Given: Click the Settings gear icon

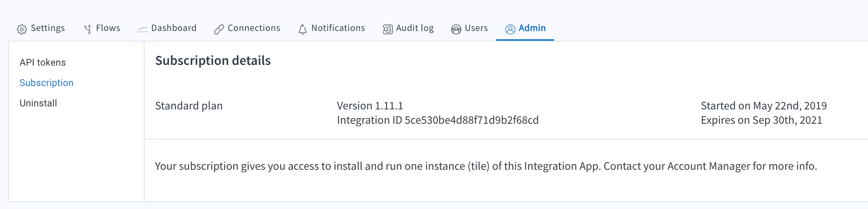Looking at the screenshot, I should pyautogui.click(x=22, y=29).
